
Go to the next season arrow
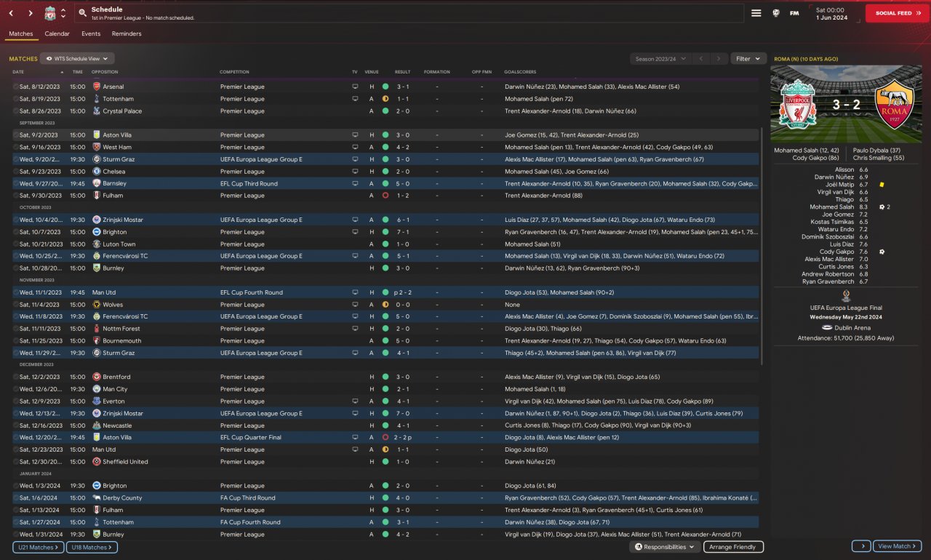[x=719, y=58]
